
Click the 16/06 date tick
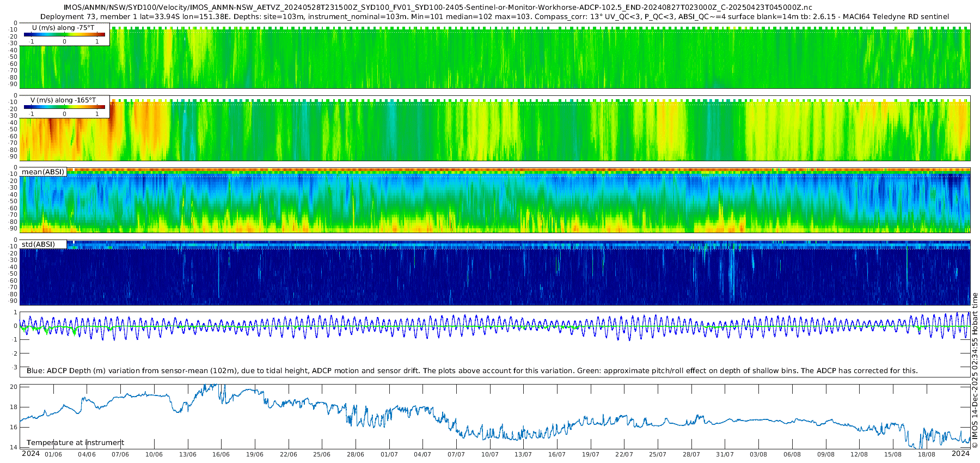point(221,454)
